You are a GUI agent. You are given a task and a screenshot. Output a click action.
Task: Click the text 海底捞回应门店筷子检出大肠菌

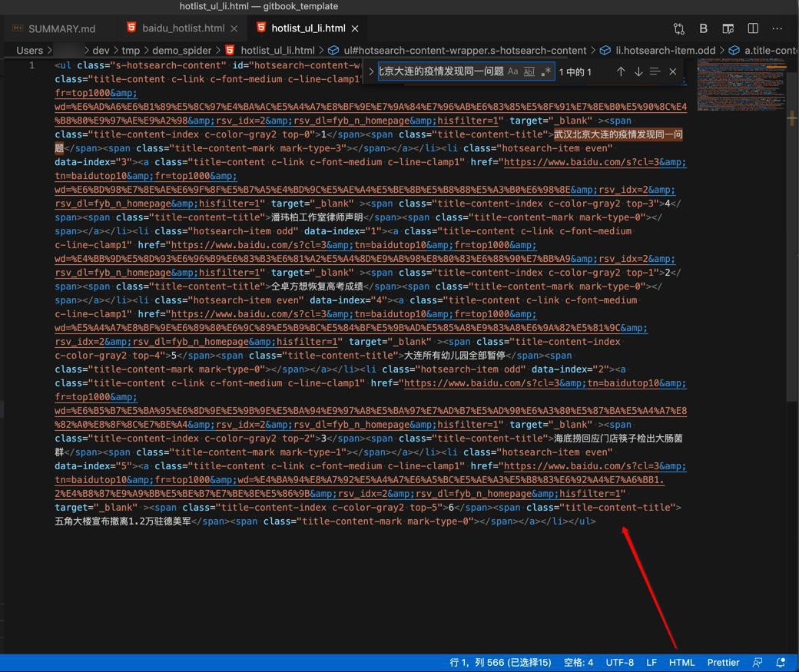tap(618, 439)
